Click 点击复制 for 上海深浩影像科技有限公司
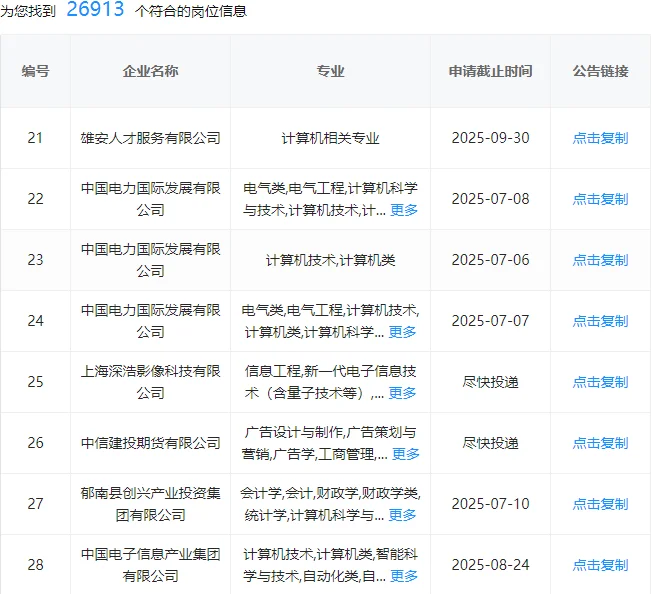The image size is (651, 594). (600, 382)
